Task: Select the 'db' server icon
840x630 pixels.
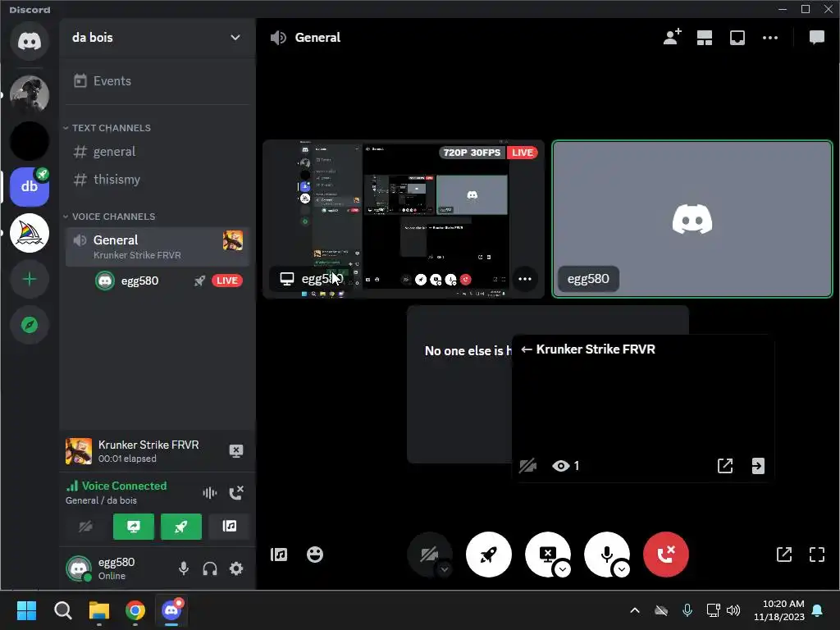Action: (x=30, y=186)
